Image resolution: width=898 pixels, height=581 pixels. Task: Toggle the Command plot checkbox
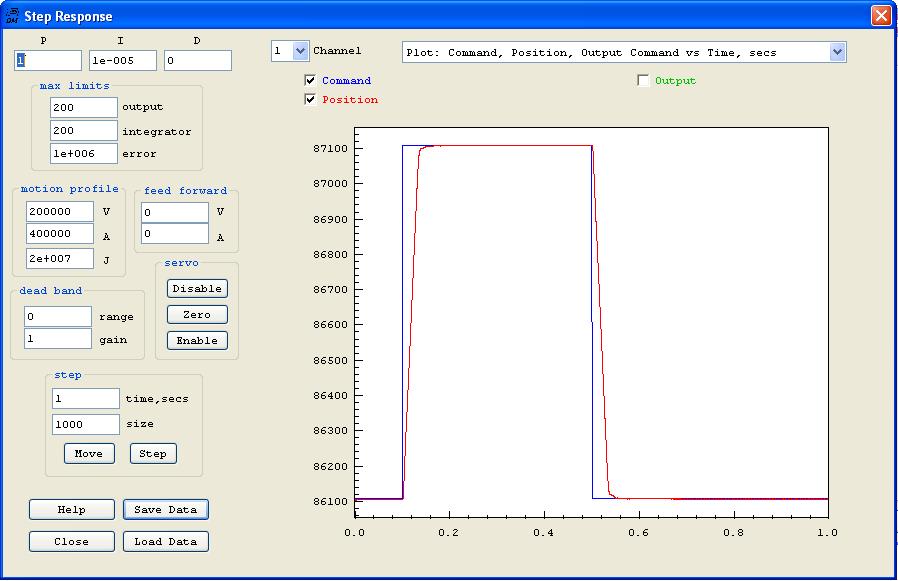(x=310, y=80)
